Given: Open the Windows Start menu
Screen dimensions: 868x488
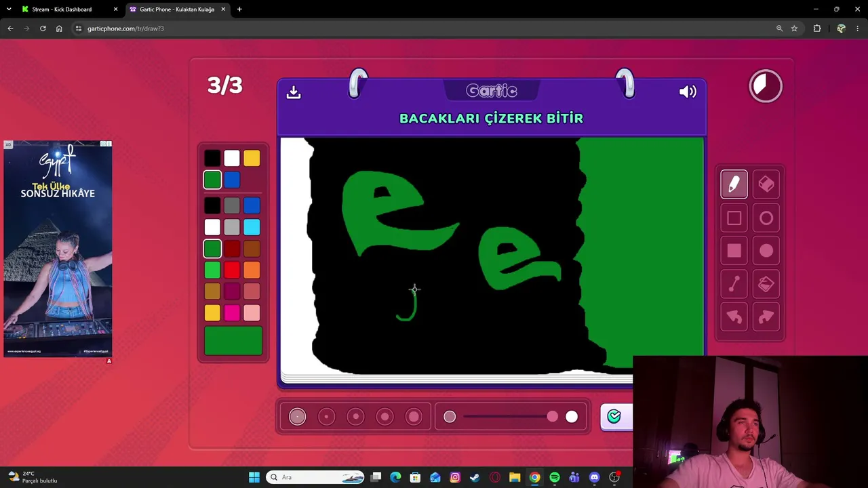Looking at the screenshot, I should pos(254,477).
